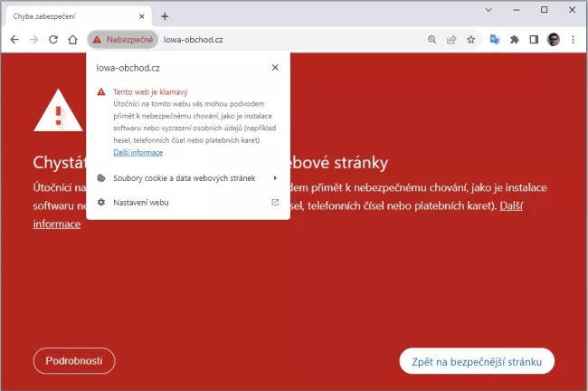This screenshot has width=588, height=391.
Task: Open the user profile avatar
Action: [554, 40]
